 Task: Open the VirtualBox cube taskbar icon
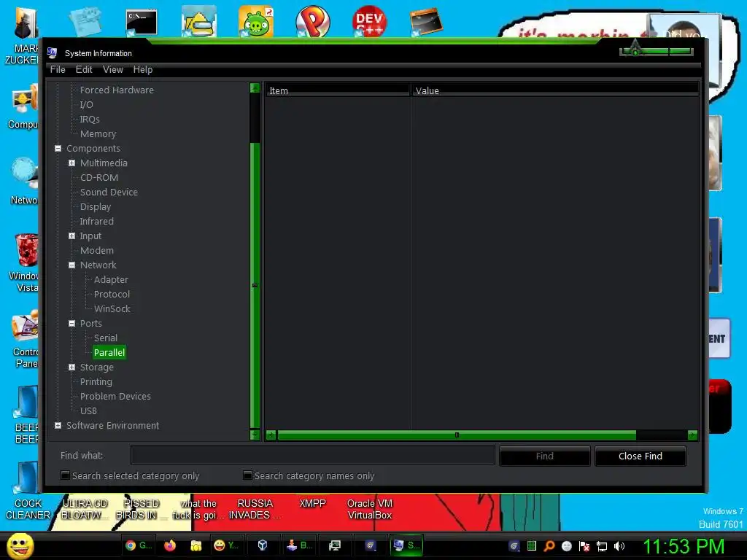coord(263,545)
